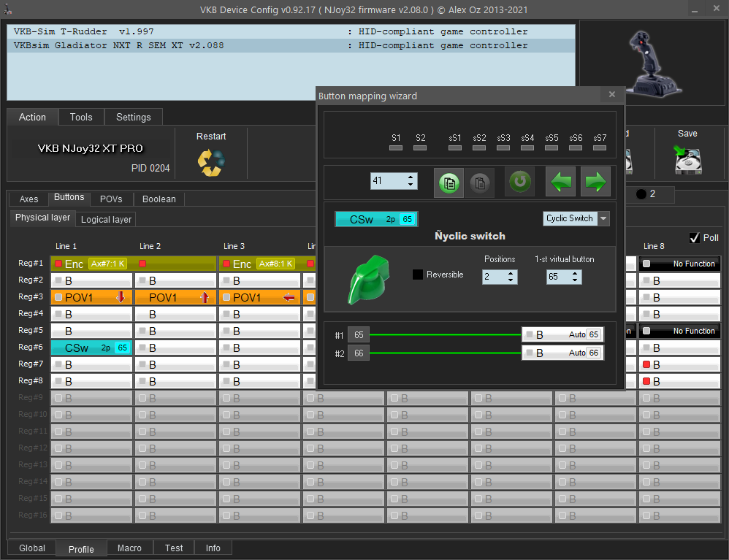Click B cell in Reg#8 Line 3
This screenshot has height=560, width=729.
tap(259, 381)
